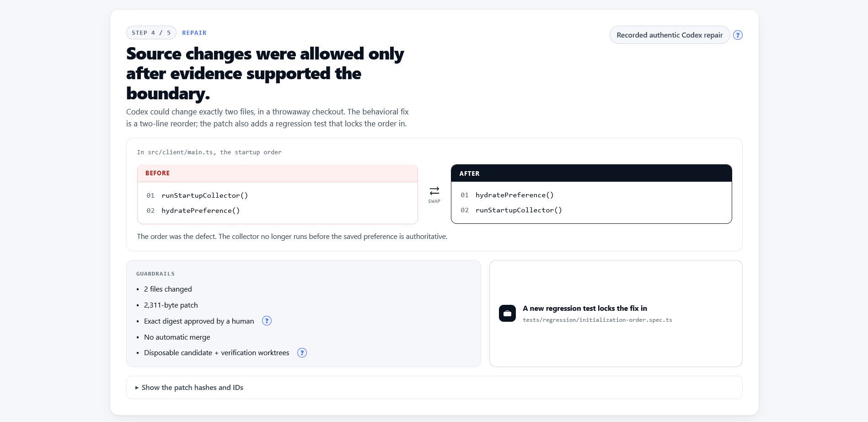Screen dimensions: 868x422
Task: Select hydratePreference() line in AFTER panel
Action: click(x=514, y=195)
